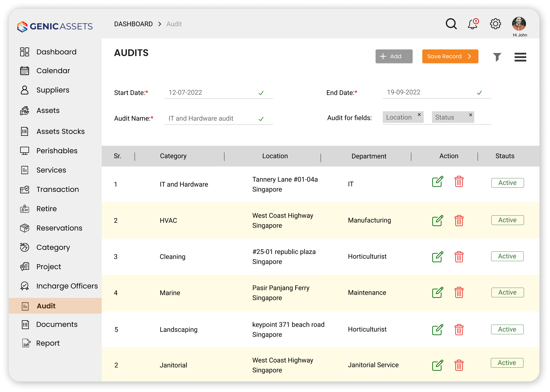Click the Save Record button
This screenshot has height=392, width=550.
click(450, 56)
